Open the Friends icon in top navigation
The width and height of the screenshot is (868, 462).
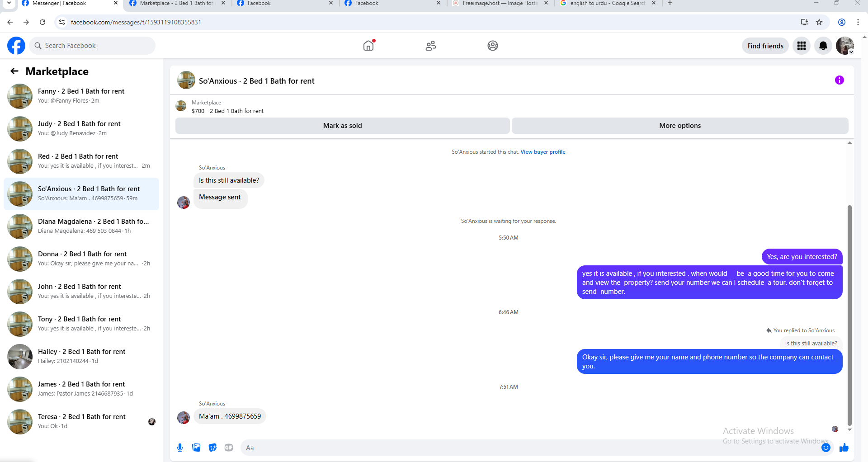pos(431,46)
